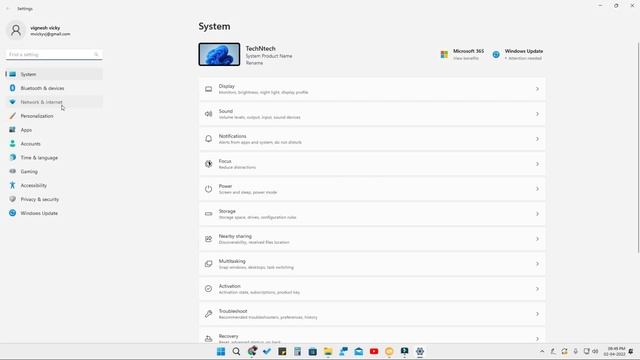Click the back arrow in Settings

pos(8,9)
